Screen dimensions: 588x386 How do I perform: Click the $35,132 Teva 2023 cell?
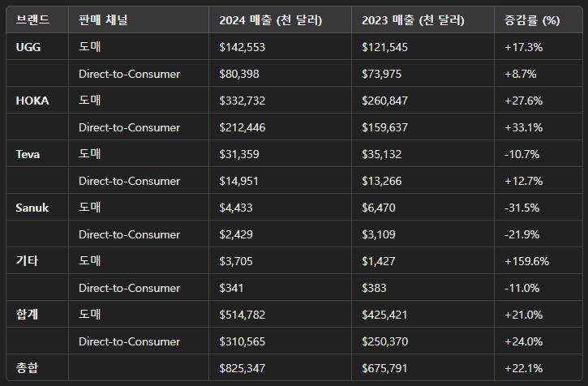382,154
